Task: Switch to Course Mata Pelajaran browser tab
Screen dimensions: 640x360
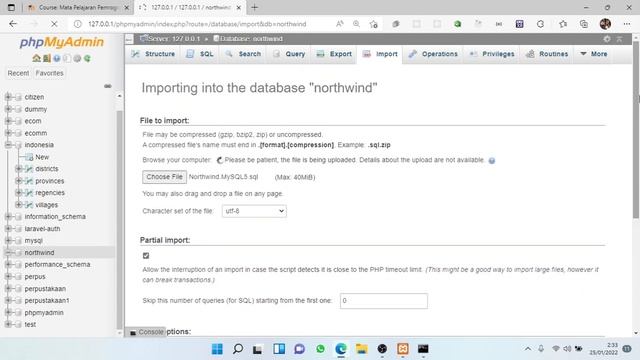Action: coord(78,8)
